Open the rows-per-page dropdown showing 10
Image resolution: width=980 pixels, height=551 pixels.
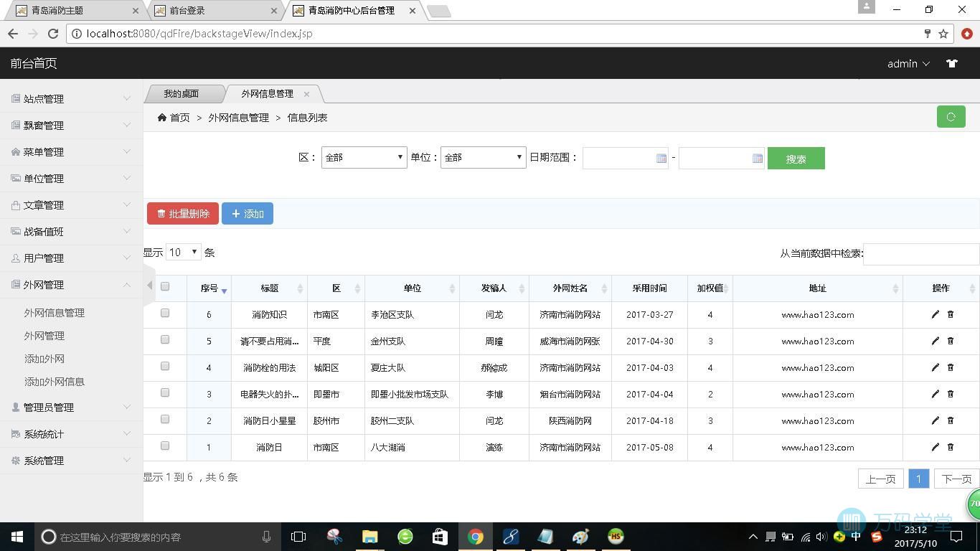(183, 252)
